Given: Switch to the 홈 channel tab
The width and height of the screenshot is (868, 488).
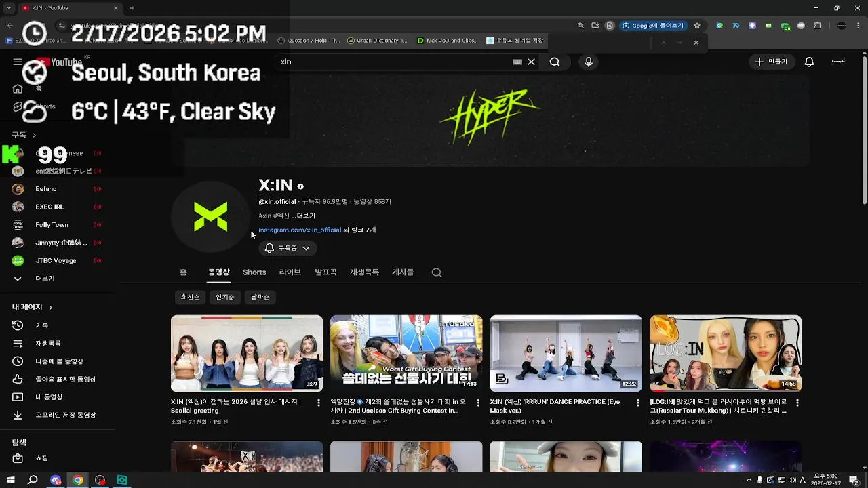Looking at the screenshot, I should pos(183,272).
